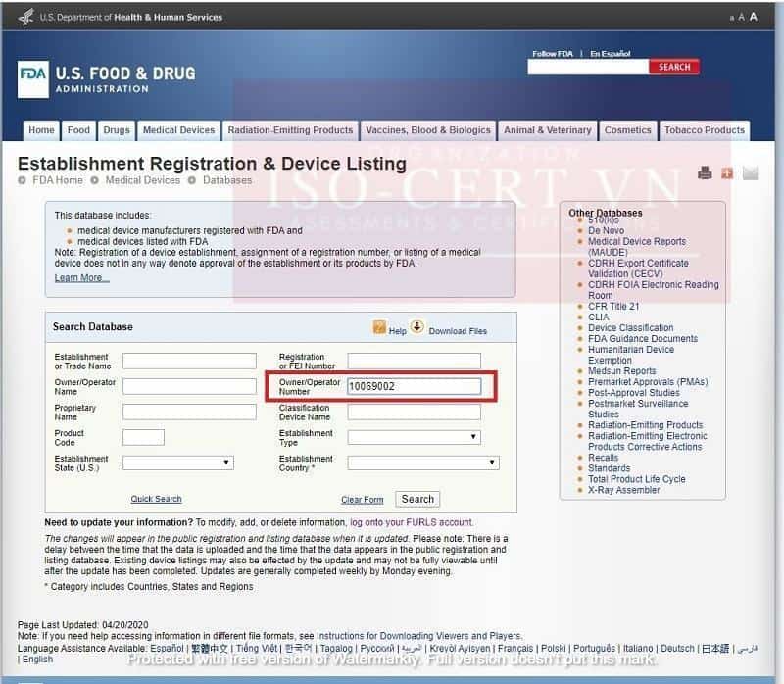This screenshot has height=684, width=784.
Task: Open the Medical Devices tab
Action: pyautogui.click(x=179, y=130)
